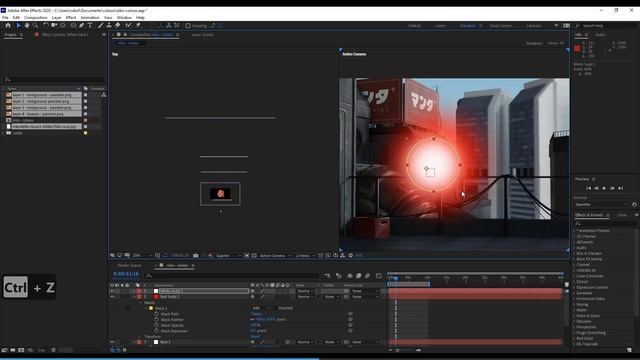Screen dimensions: 640x360
Task: Toggle Mask Expansion stopwatch
Action: tap(157, 331)
